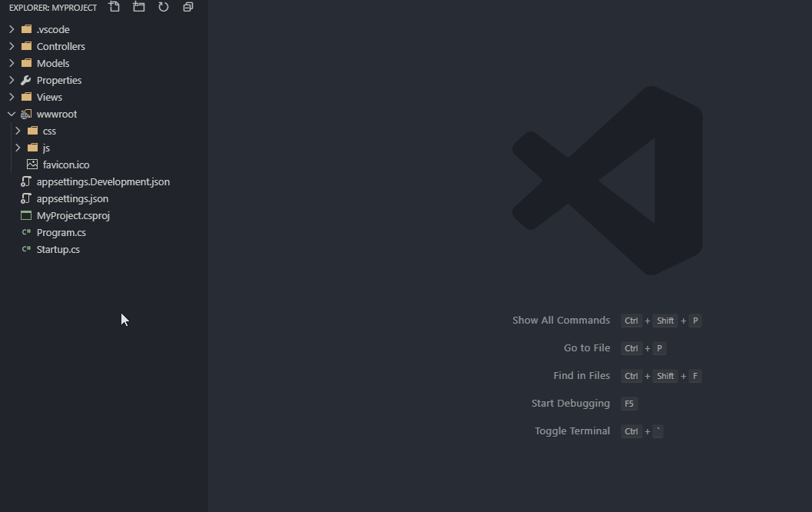Open MyProject.csproj file
Viewport: 812px width, 512px height.
pyautogui.click(x=73, y=215)
